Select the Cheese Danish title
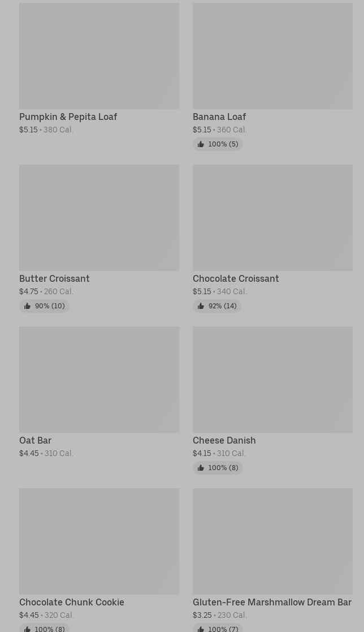Viewport: 364px width, 632px height. [x=224, y=440]
